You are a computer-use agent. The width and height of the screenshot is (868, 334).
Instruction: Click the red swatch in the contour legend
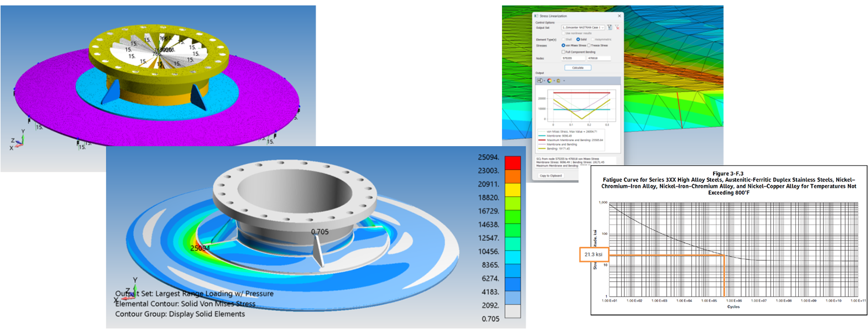point(512,163)
